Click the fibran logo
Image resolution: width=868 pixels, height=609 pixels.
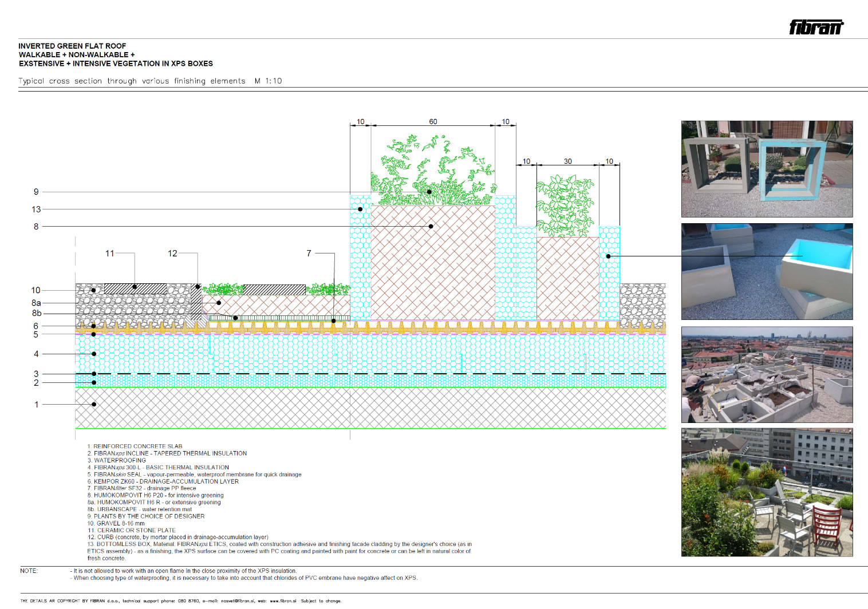tap(816, 27)
